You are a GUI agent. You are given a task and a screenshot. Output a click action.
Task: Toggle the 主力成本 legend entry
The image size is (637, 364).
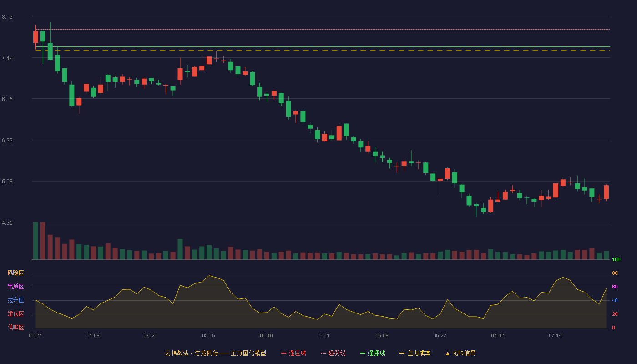(415, 353)
